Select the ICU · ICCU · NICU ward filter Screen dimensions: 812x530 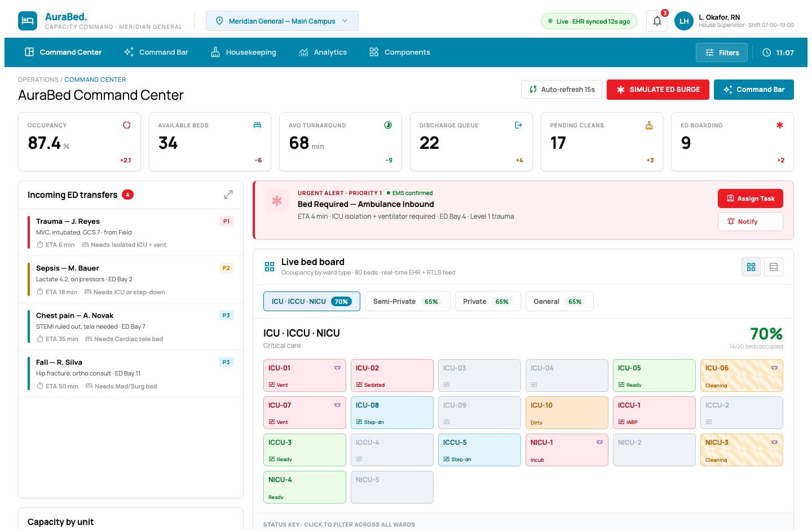click(x=312, y=301)
